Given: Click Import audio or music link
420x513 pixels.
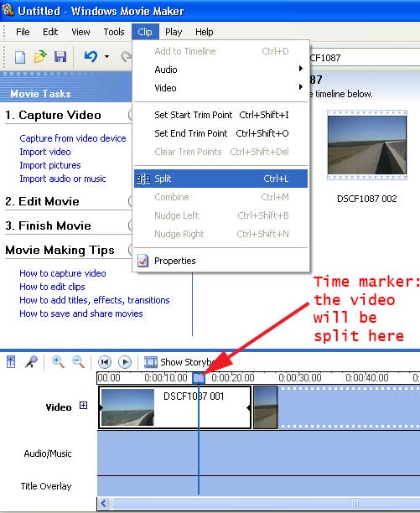Looking at the screenshot, I should (63, 179).
